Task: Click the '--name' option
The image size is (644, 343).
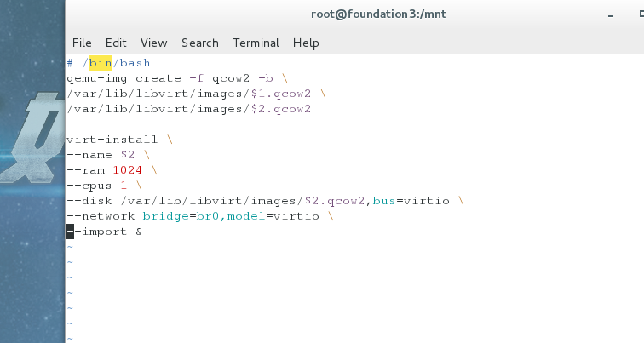Action: [89, 155]
